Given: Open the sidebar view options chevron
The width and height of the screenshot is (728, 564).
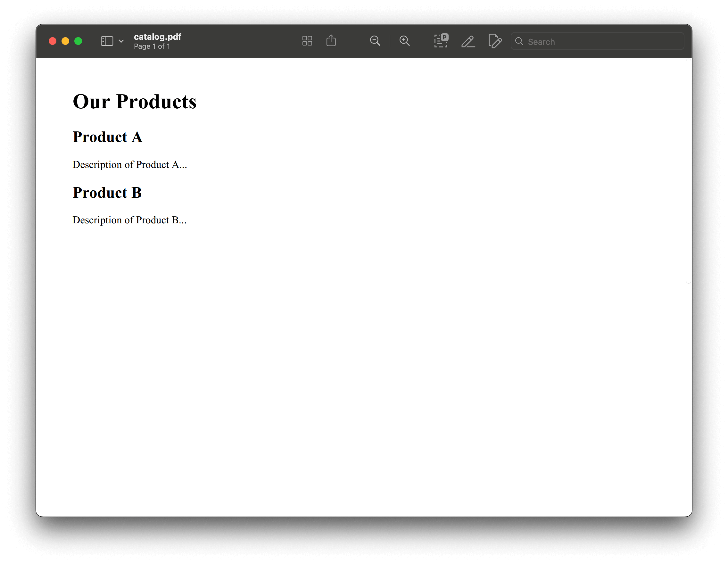Looking at the screenshot, I should (121, 41).
